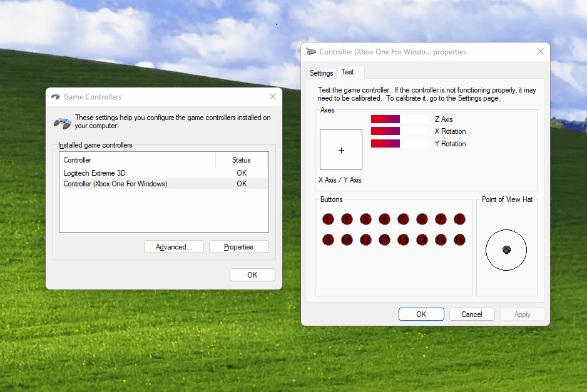Screen dimensions: 587x392
Task: Click the Point of View Hat indicator
Action: pyautogui.click(x=506, y=250)
